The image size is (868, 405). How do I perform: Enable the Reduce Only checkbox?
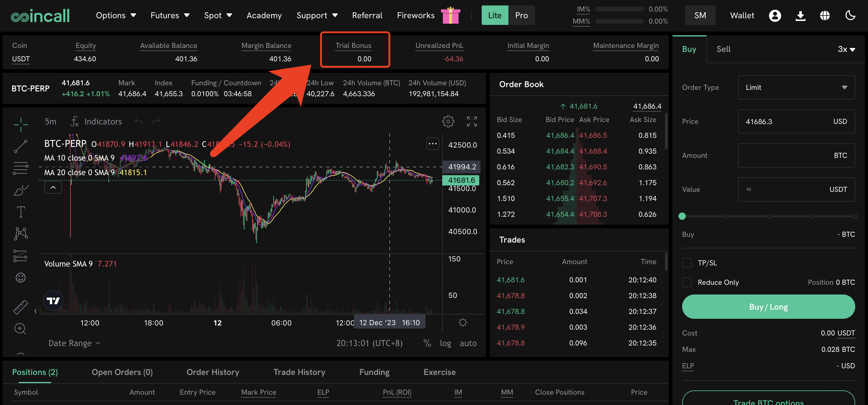click(x=686, y=282)
